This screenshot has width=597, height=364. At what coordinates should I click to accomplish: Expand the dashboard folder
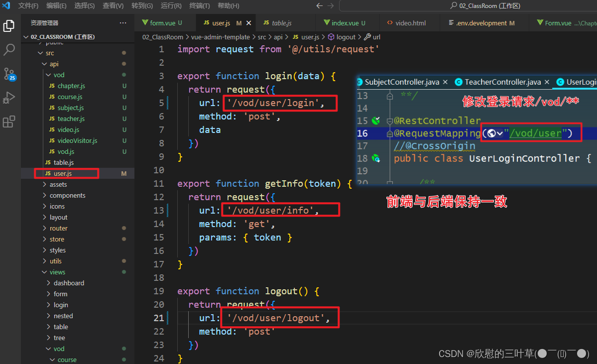tap(77, 283)
